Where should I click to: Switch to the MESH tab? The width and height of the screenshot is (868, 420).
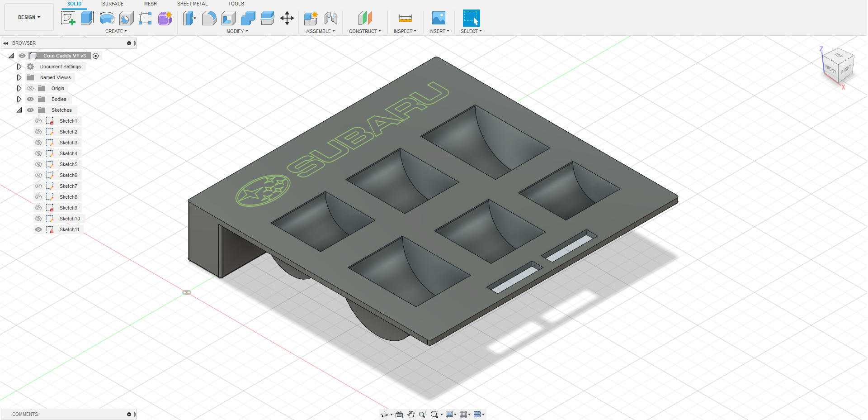pos(151,4)
